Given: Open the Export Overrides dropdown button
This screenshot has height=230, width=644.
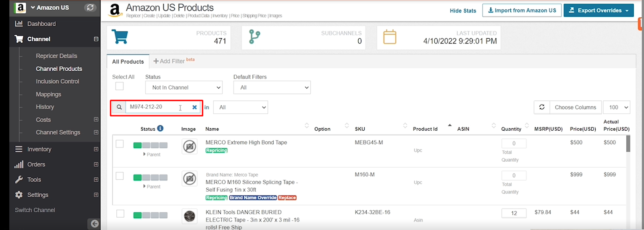Looking at the screenshot, I should (x=599, y=10).
